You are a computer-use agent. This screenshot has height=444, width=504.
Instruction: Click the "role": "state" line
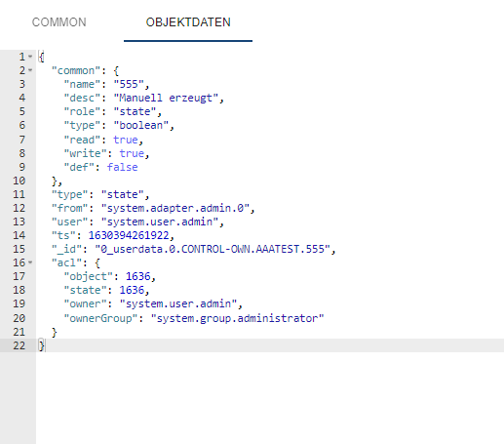click(113, 111)
